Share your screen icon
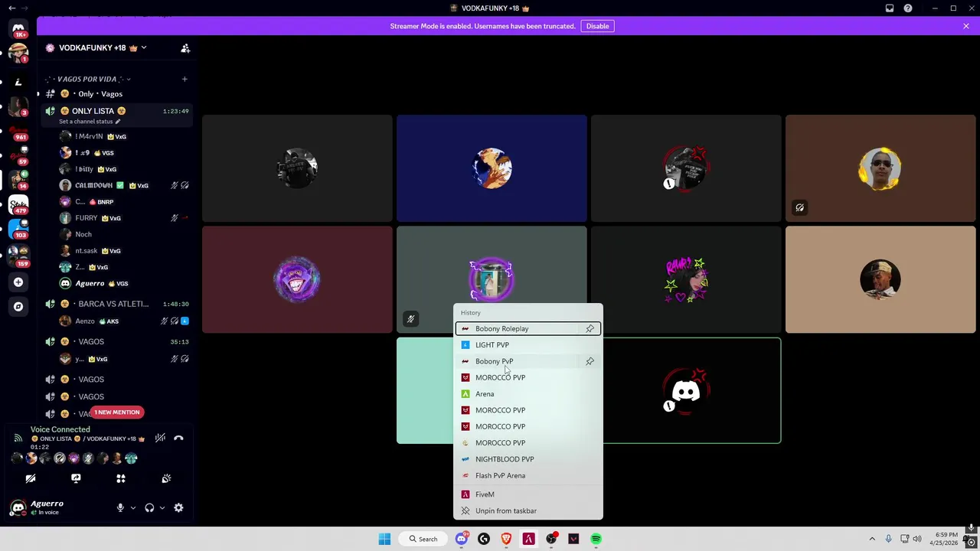The height and width of the screenshot is (551, 980). [76, 478]
